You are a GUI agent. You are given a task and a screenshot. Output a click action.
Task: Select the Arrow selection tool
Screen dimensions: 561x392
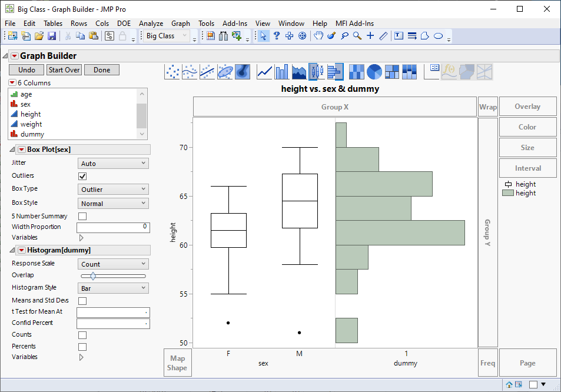(262, 35)
